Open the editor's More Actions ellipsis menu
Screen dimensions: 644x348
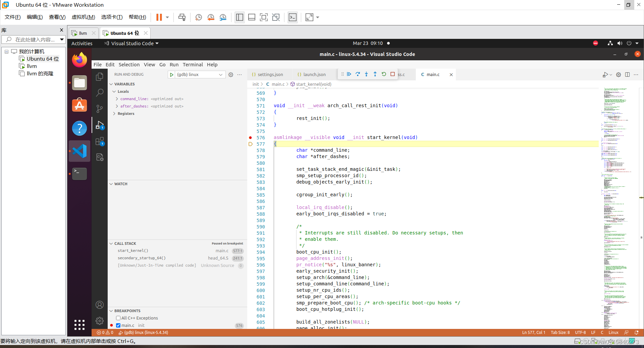(636, 75)
